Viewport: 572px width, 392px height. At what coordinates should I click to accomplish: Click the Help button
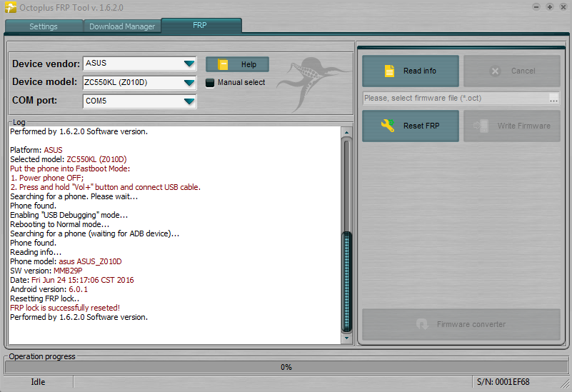coord(238,64)
